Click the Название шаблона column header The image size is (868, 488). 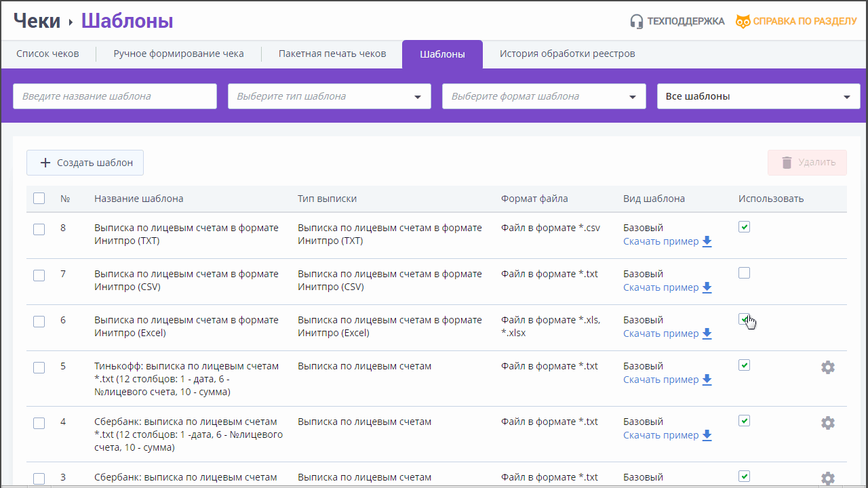138,199
